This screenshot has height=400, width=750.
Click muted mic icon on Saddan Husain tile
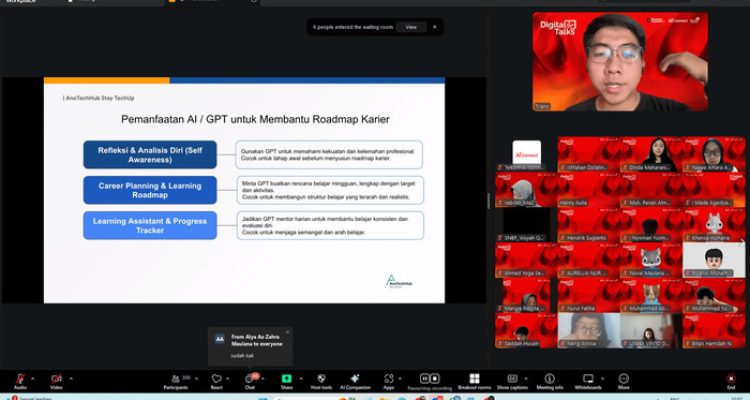500,344
